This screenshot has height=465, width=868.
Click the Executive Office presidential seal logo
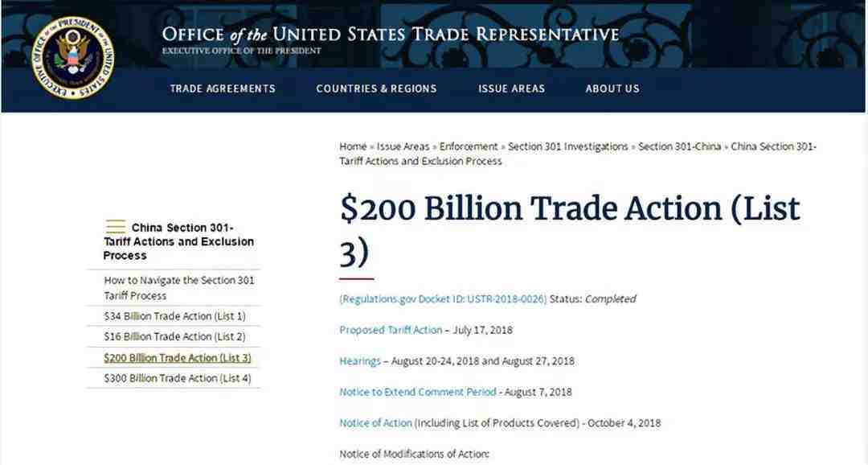[x=72, y=57]
